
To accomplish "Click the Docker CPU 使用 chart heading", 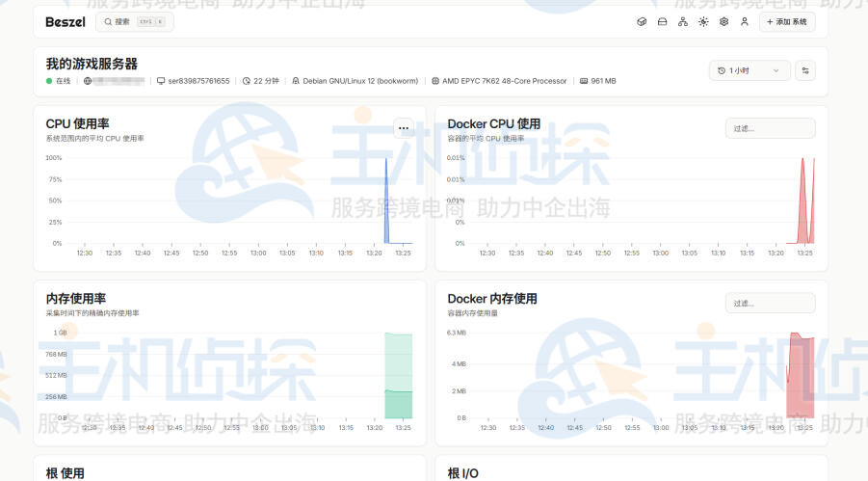I will click(x=494, y=123).
